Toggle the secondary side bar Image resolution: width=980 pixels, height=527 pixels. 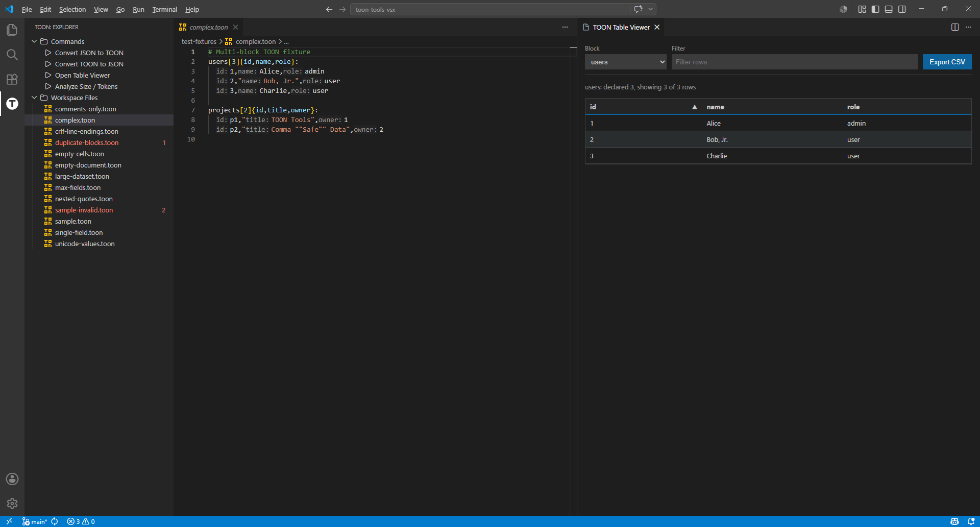point(902,9)
